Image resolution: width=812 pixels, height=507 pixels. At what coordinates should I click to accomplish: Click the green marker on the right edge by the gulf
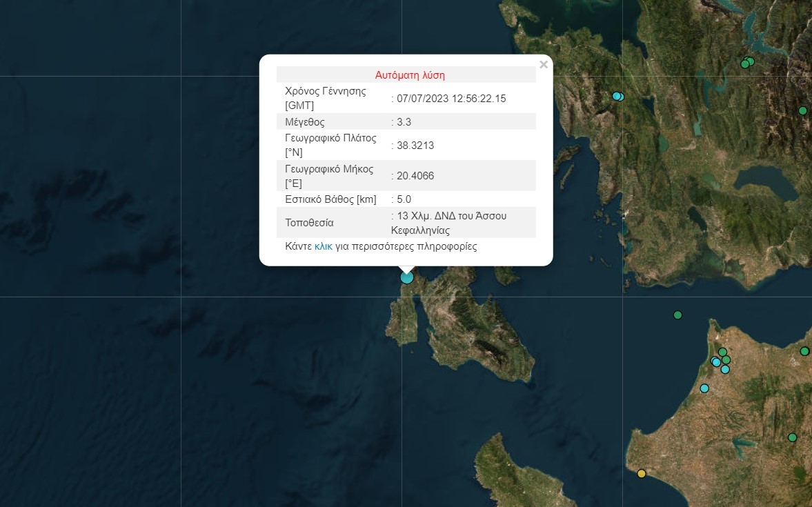(804, 351)
